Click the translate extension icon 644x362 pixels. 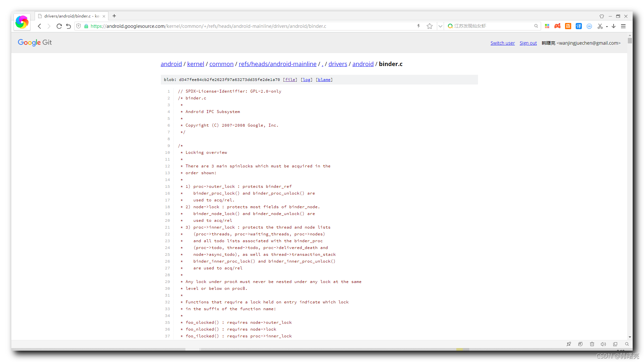579,26
